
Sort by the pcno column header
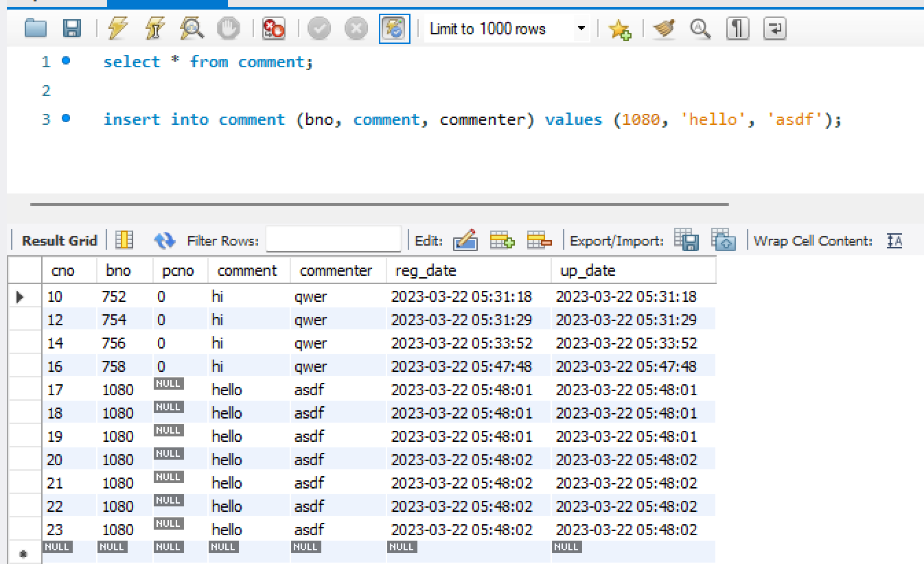(180, 270)
